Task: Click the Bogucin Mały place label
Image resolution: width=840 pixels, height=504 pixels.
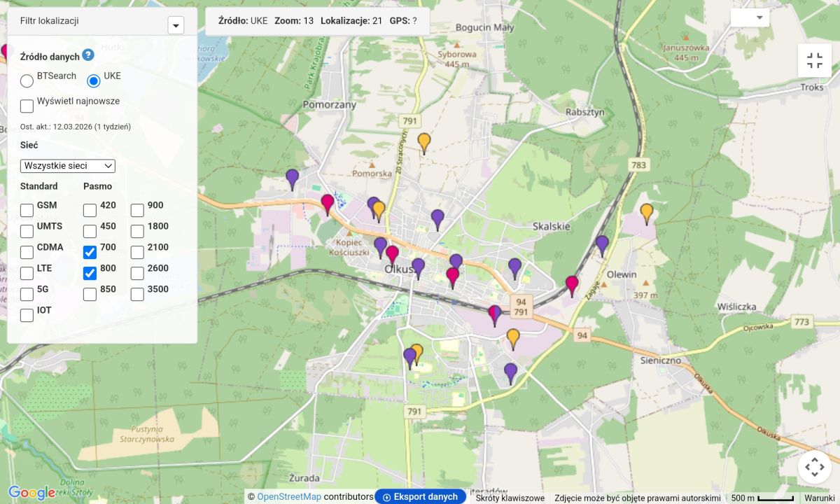Action: pyautogui.click(x=484, y=28)
